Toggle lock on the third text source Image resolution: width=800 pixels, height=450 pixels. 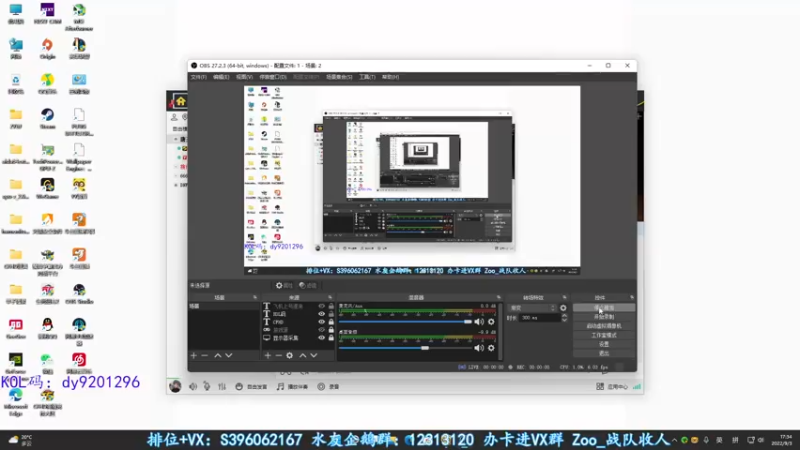pyautogui.click(x=331, y=322)
